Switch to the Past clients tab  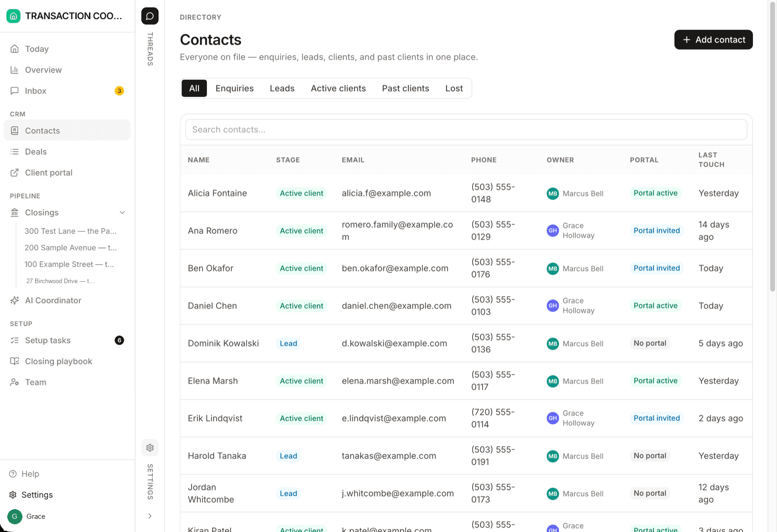point(405,88)
